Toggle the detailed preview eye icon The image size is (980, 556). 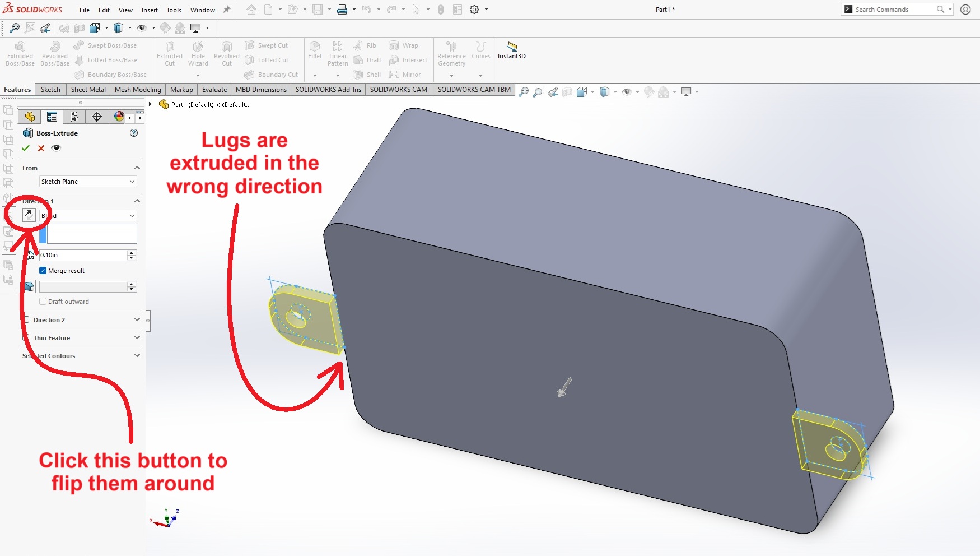(x=56, y=148)
